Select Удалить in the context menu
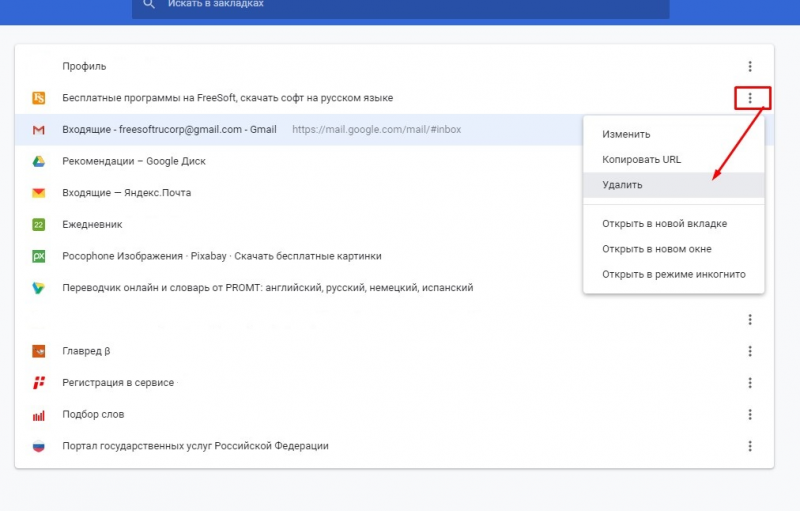Image resolution: width=800 pixels, height=511 pixels. coord(673,185)
